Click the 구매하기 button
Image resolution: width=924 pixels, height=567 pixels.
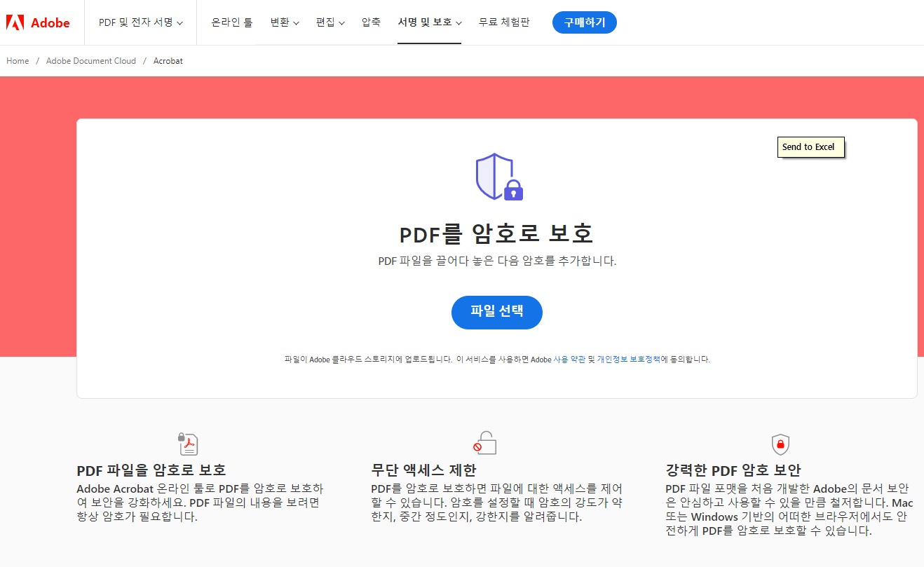coord(585,22)
